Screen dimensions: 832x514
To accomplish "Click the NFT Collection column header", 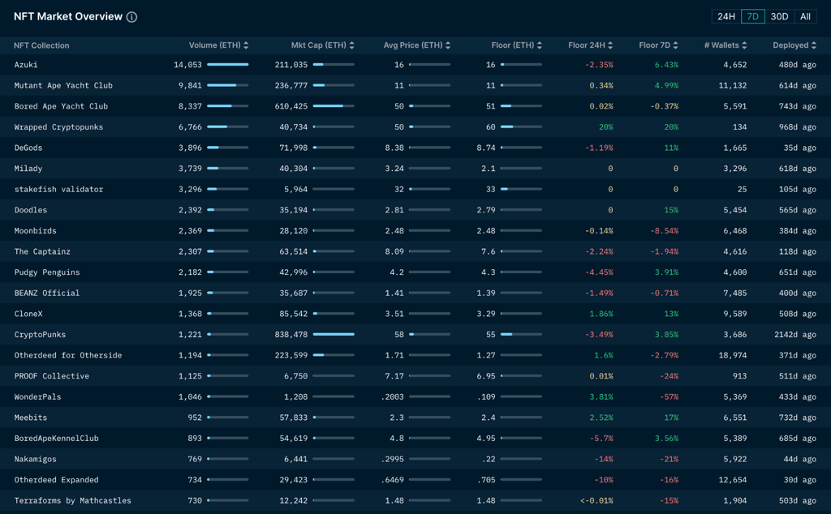I will tap(41, 46).
